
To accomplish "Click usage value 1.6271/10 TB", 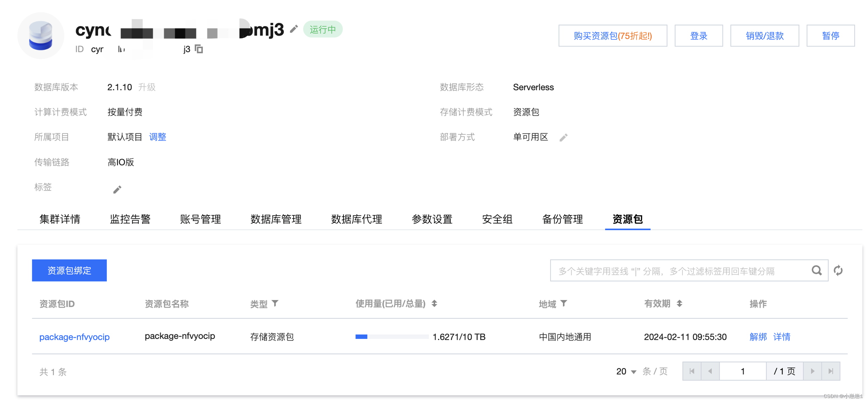I will click(x=459, y=336).
